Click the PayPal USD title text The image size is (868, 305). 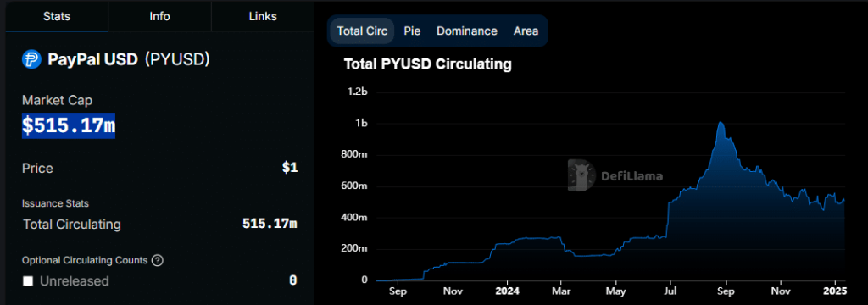[x=92, y=59]
